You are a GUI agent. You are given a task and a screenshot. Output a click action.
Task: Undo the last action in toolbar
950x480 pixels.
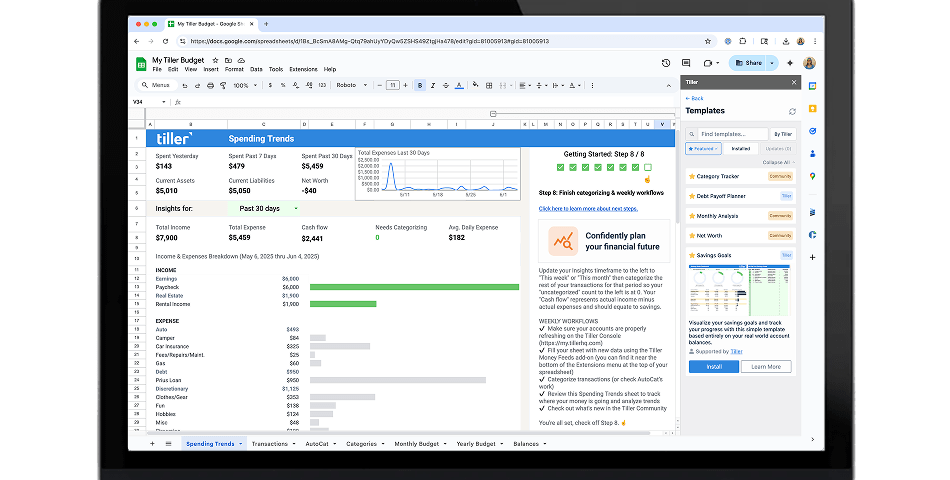pyautogui.click(x=185, y=85)
